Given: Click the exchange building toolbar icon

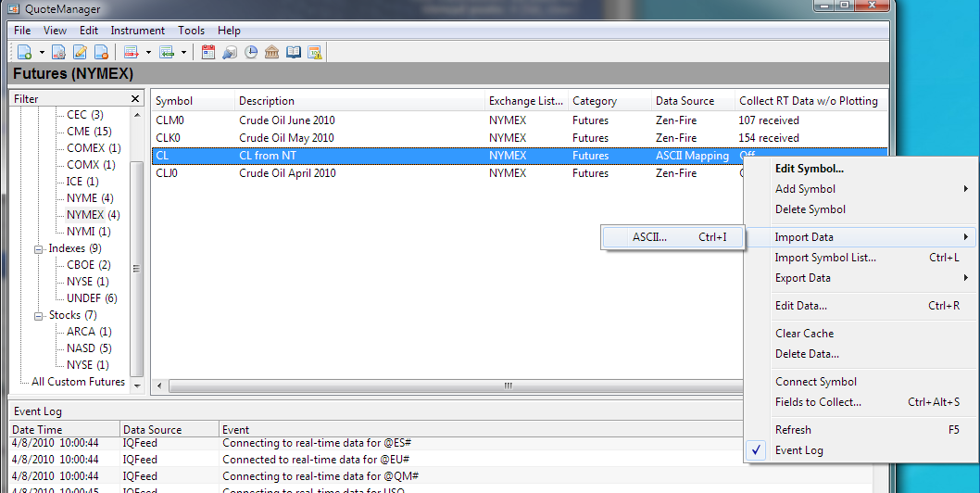Looking at the screenshot, I should [272, 53].
